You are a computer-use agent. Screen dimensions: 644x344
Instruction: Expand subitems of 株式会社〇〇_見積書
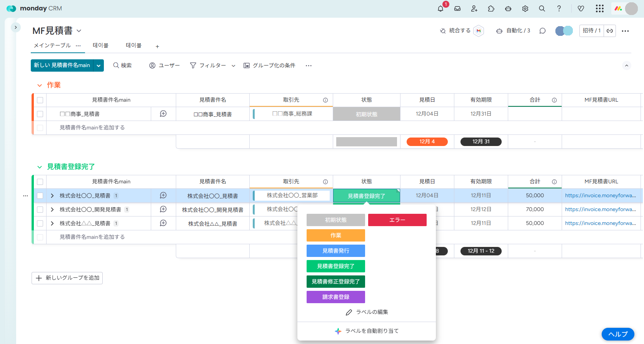[x=52, y=196]
